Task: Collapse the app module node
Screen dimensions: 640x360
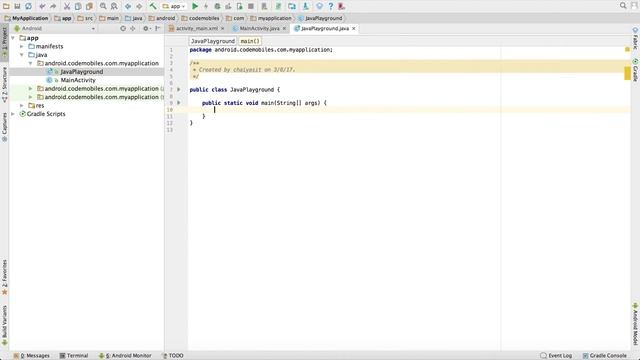Action: pos(13,38)
